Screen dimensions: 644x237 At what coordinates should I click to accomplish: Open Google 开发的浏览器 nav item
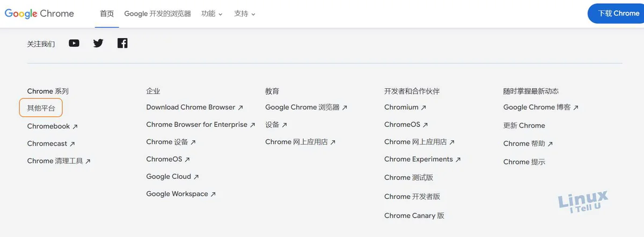pos(157,13)
